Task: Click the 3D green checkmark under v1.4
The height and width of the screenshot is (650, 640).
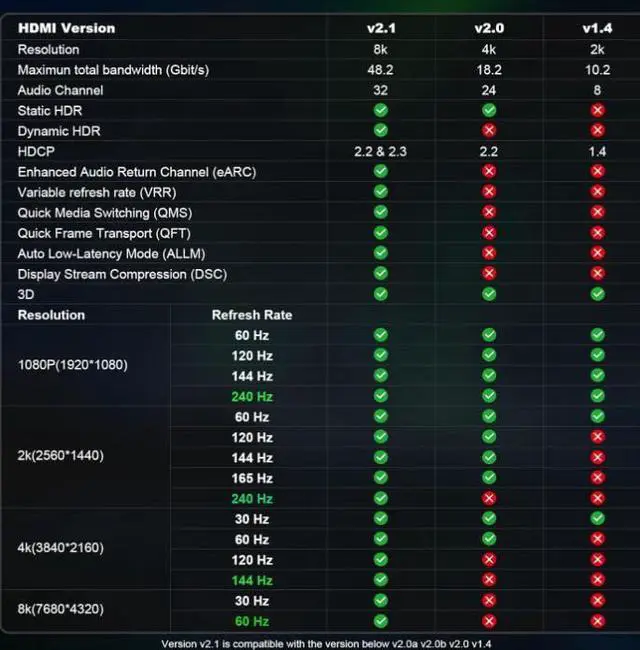Action: (597, 294)
